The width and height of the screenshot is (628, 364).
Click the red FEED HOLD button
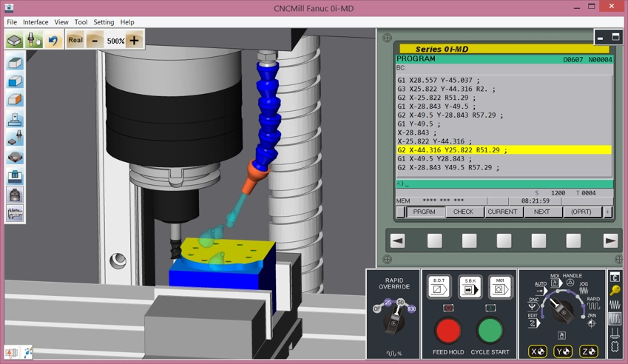pos(448,331)
